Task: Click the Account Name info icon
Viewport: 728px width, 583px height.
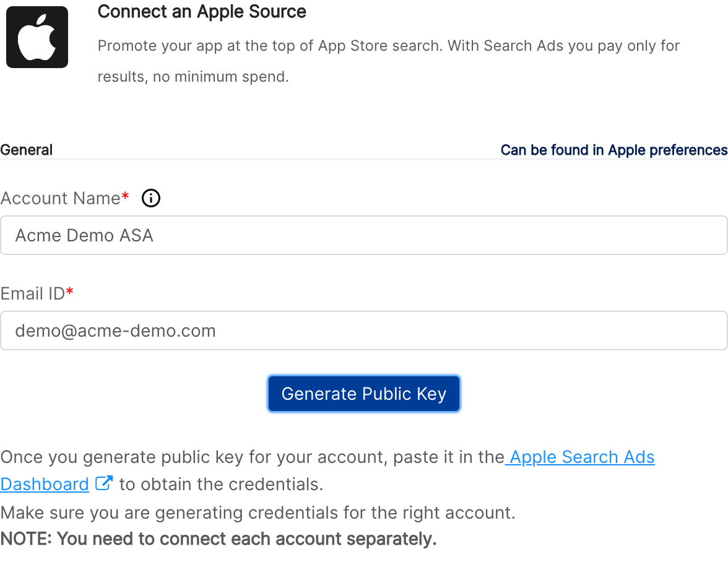Action: coord(151,198)
